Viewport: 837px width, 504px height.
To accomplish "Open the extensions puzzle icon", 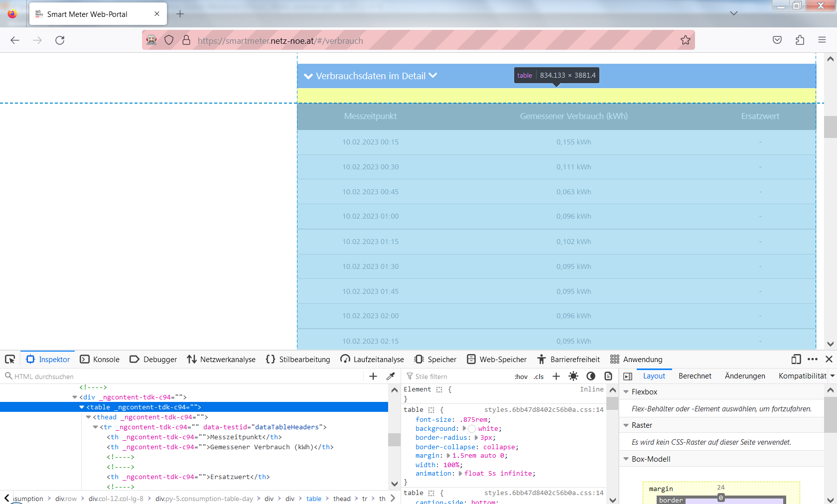I will [x=800, y=40].
